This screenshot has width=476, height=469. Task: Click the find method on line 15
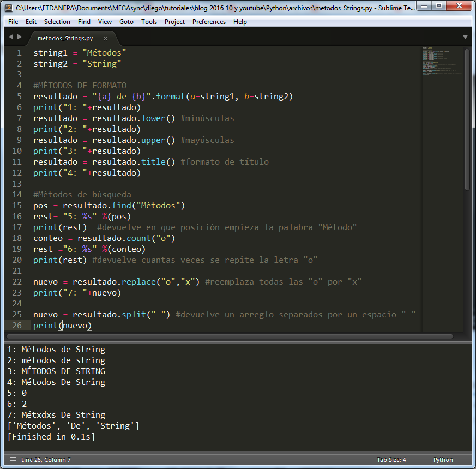pyautogui.click(x=122, y=206)
